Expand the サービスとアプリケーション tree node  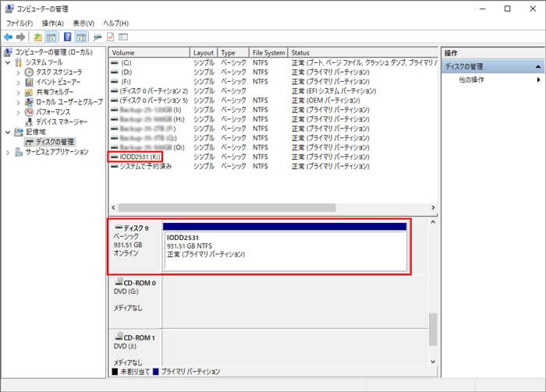[8, 152]
